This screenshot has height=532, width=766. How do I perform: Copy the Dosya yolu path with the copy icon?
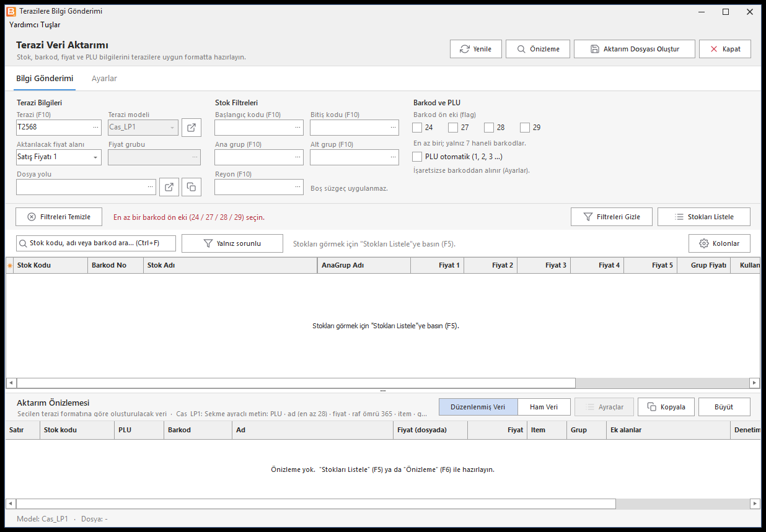191,187
